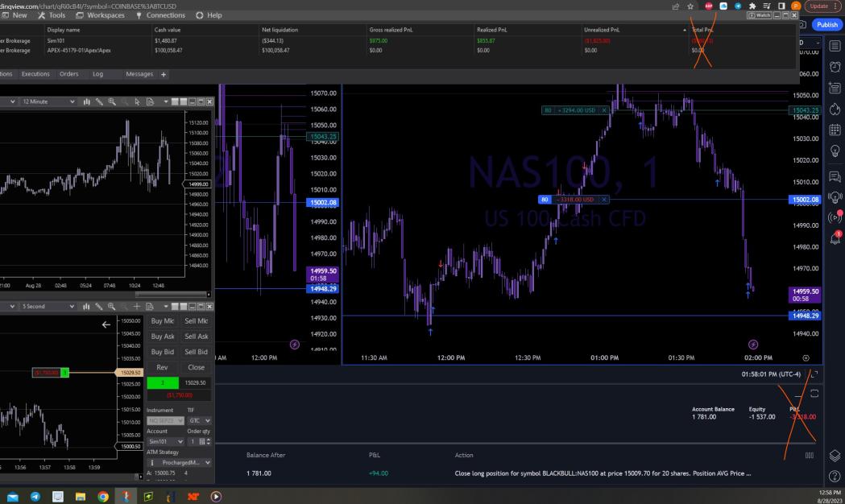The height and width of the screenshot is (504, 845).
Task: Open the economic Calendar icon
Action: (834, 130)
